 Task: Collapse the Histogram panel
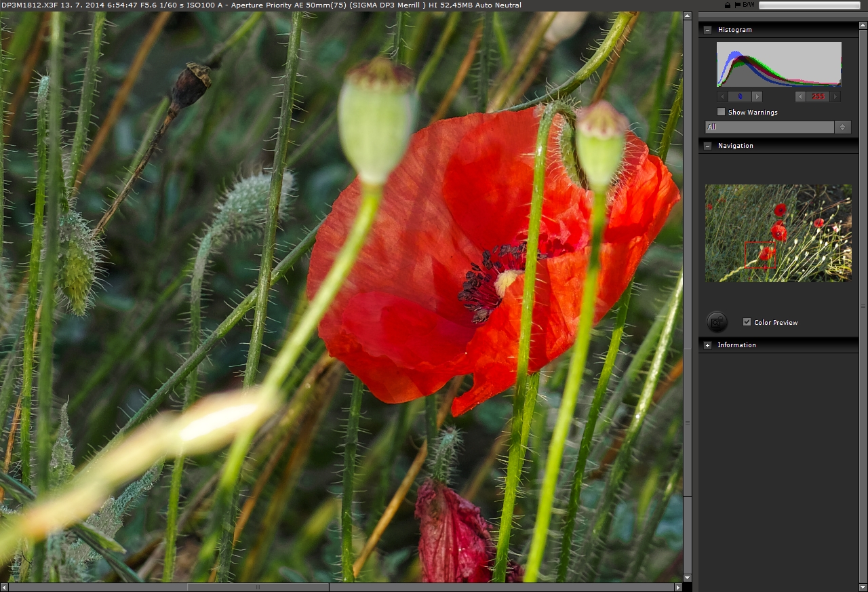point(708,30)
